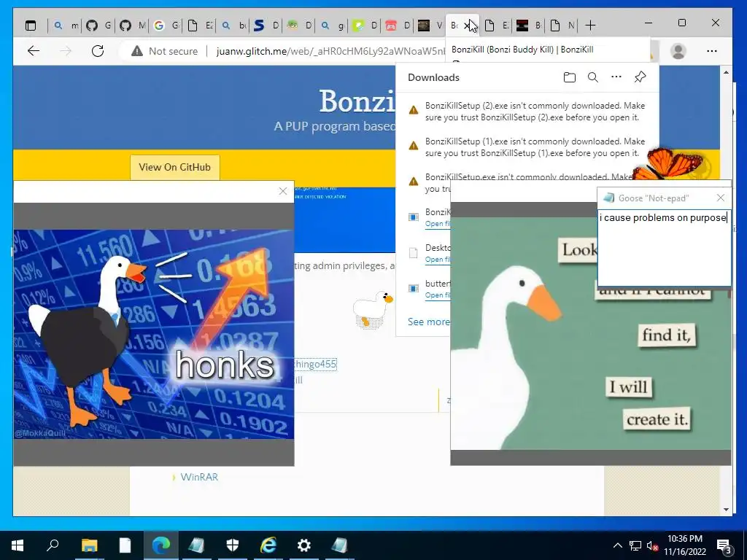
Task: Show hidden system tray icons
Action: [x=617, y=545]
